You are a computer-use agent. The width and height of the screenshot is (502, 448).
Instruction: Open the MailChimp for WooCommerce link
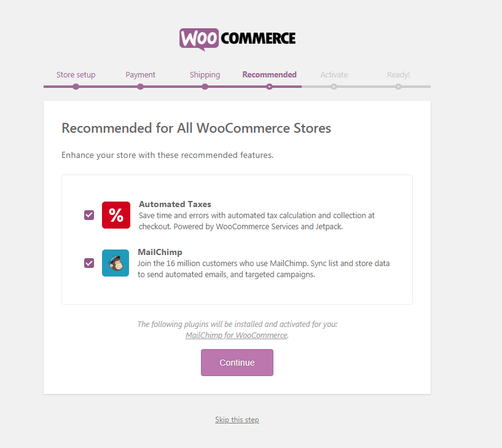click(237, 336)
